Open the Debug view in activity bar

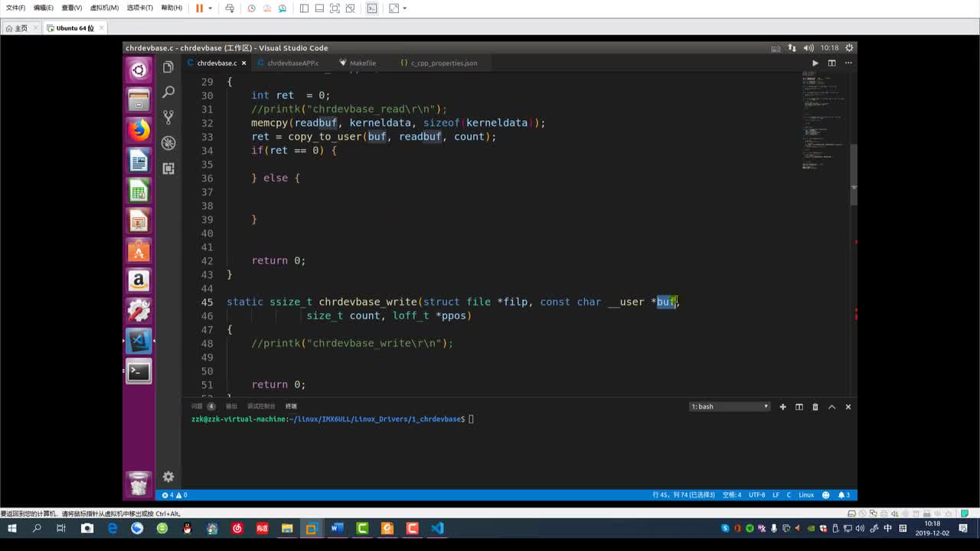168,143
